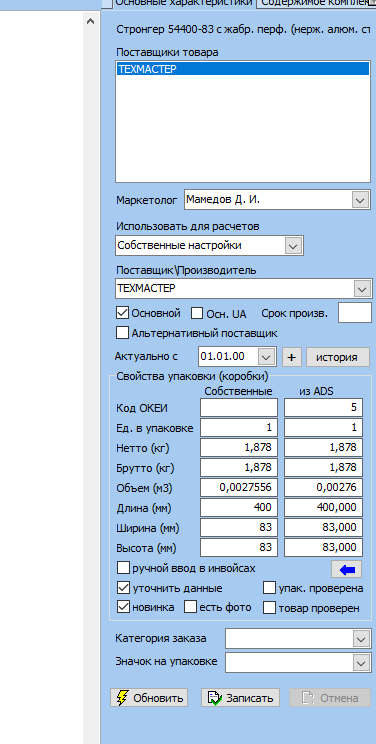
Task: Expand the Поставщик\Производитель dropdown
Action: pos(363,288)
